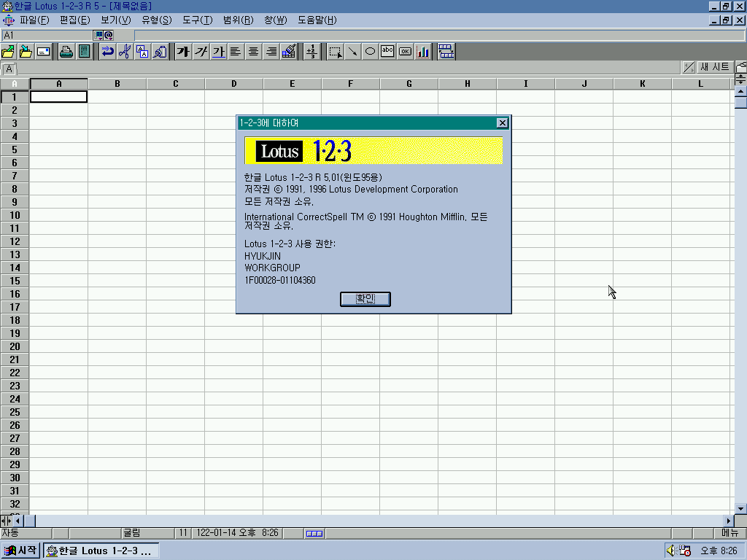Select column header C
This screenshot has width=747, height=560.
click(176, 84)
